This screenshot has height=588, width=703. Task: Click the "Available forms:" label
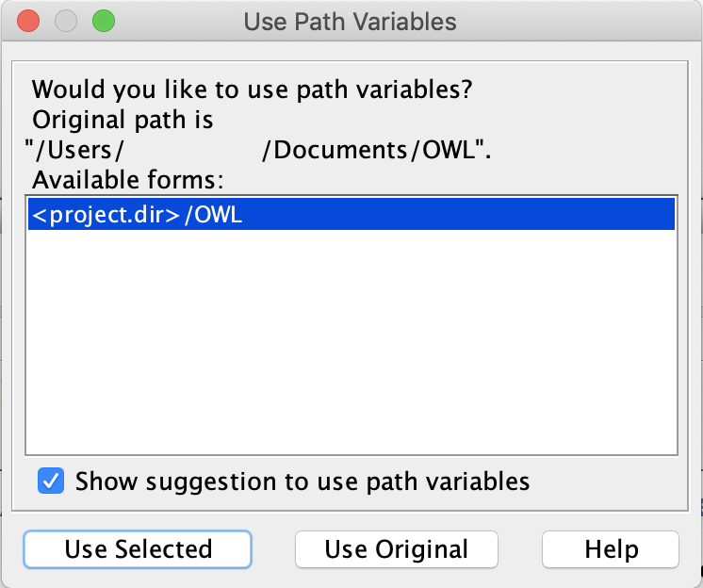click(132, 179)
